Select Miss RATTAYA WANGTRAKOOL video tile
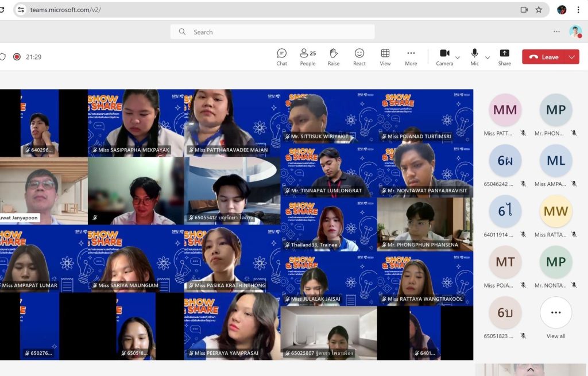Image resolution: width=588 pixels, height=376 pixels. tap(425, 279)
